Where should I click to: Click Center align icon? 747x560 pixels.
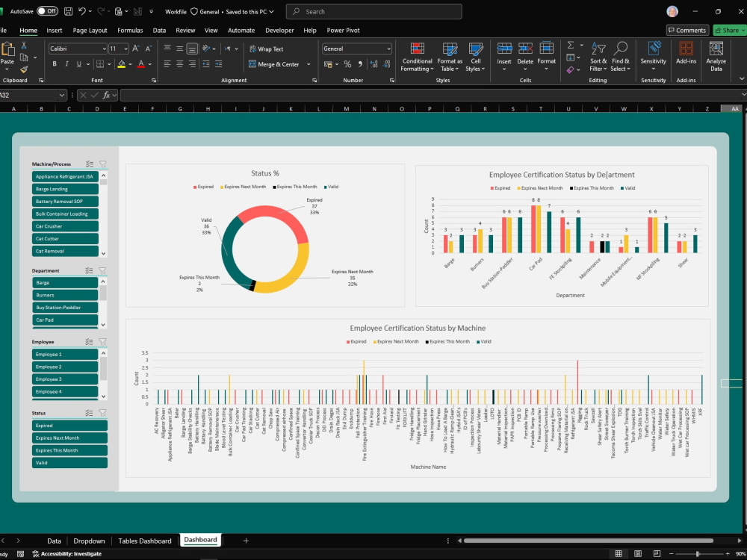click(179, 63)
